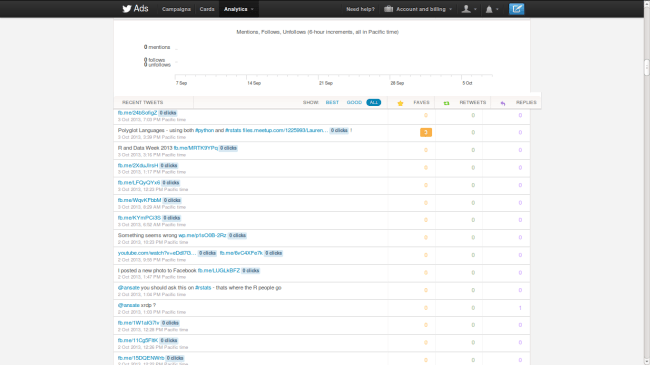Viewport: 650px width, 365px height.
Task: Click the Mentions, Follows, Unfollows chart title
Action: pyautogui.click(x=318, y=32)
